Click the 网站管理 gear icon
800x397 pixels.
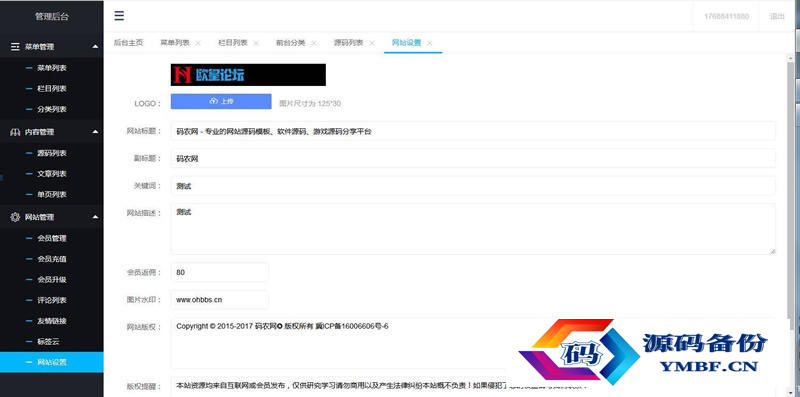point(15,217)
